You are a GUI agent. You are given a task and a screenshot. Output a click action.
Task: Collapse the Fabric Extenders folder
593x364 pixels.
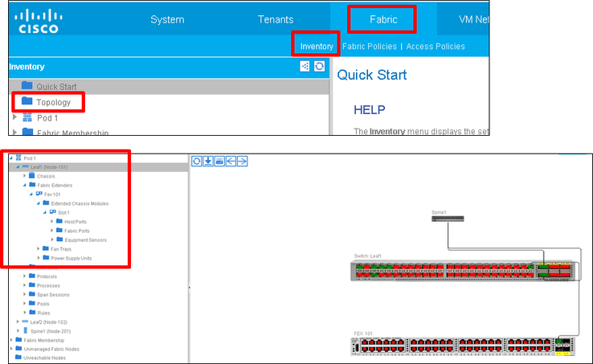click(x=25, y=185)
